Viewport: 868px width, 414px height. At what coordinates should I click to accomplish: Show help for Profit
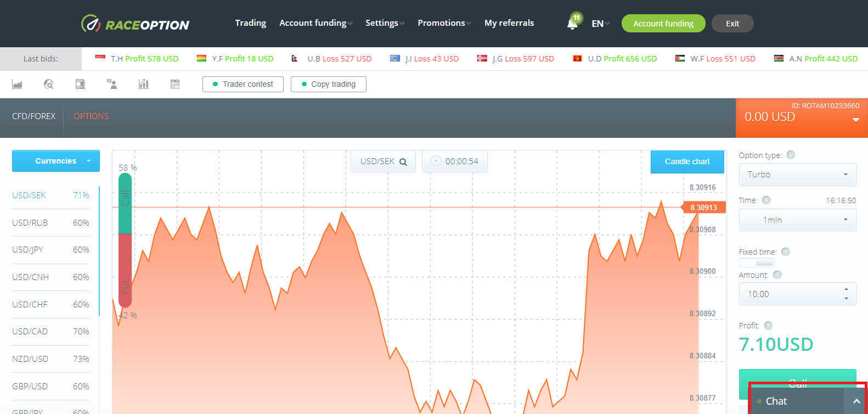click(x=768, y=325)
